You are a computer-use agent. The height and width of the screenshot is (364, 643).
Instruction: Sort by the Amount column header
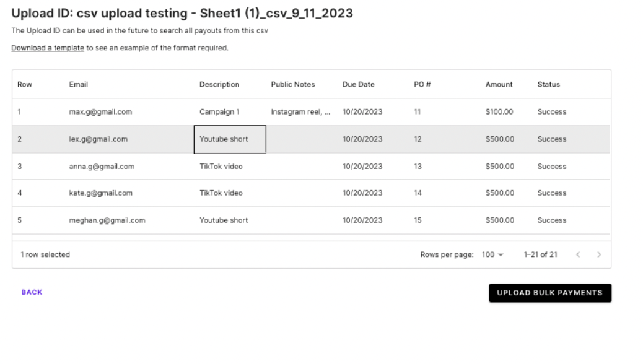pyautogui.click(x=499, y=85)
